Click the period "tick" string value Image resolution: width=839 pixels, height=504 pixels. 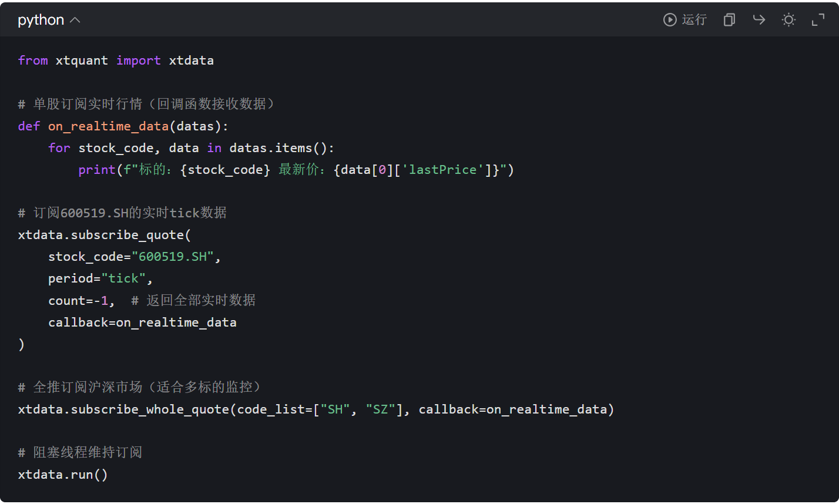[x=123, y=278]
